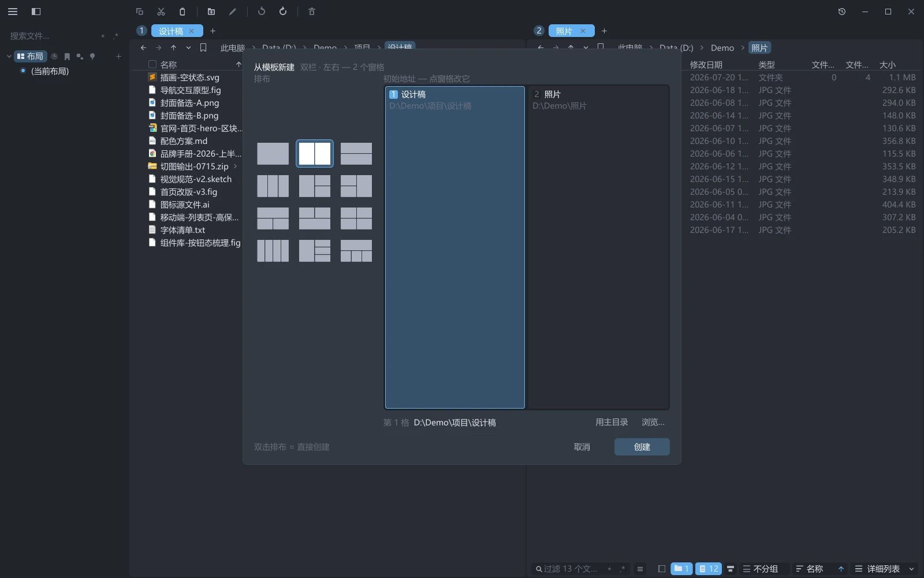
Task: Click the new folder icon
Action: 211,12
